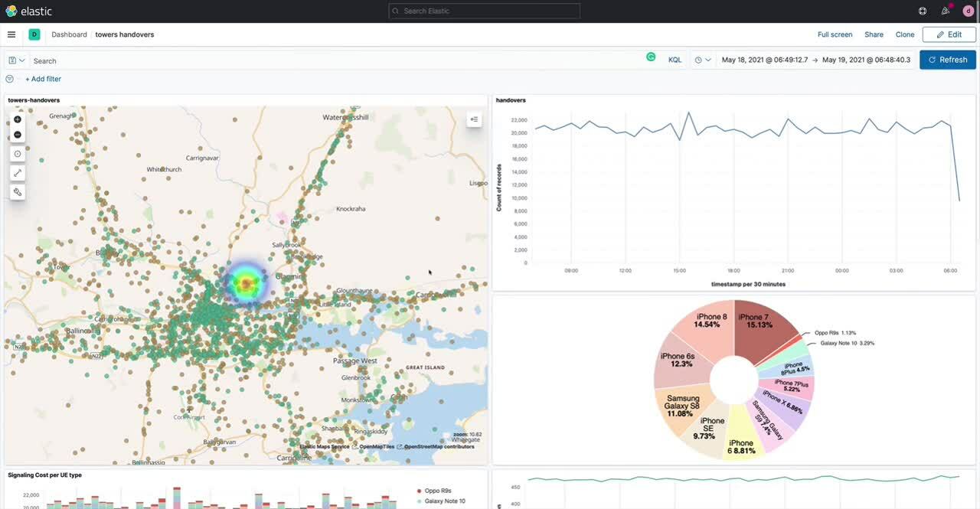The image size is (980, 509).
Task: Click the timestamp per 30 minutes label
Action: click(x=748, y=284)
